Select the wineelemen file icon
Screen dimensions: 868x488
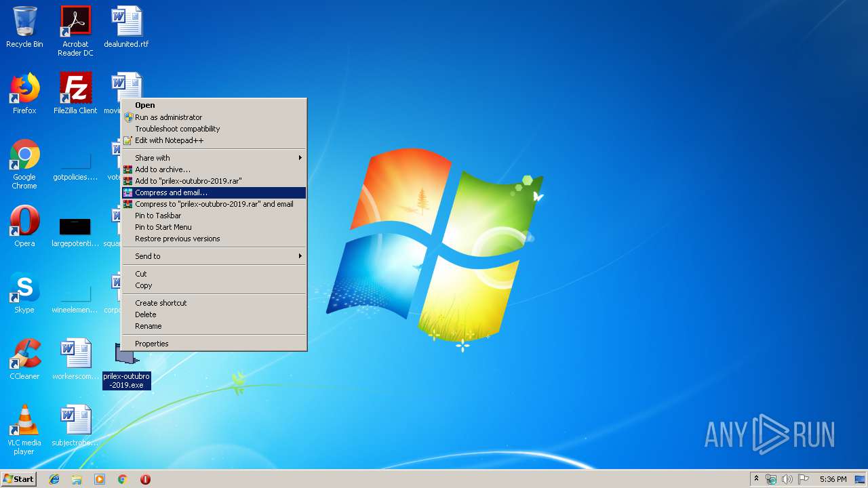click(x=75, y=298)
